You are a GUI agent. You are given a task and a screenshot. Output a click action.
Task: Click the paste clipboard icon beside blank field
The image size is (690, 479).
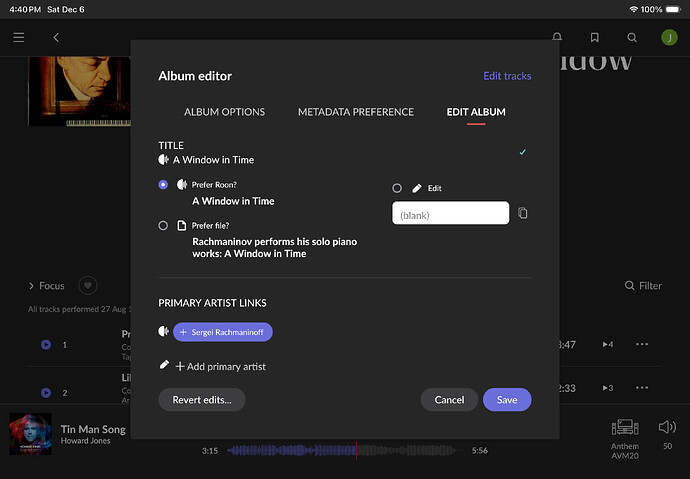click(522, 213)
